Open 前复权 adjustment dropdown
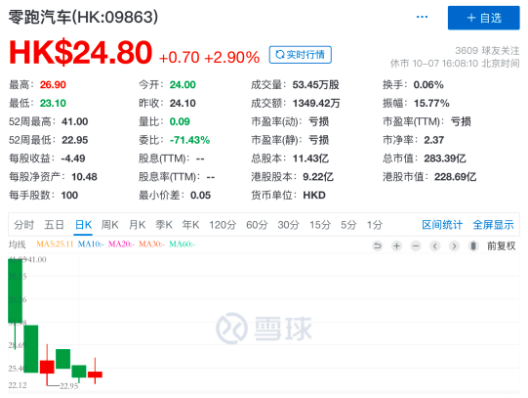Image resolution: width=528 pixels, height=398 pixels. pyautogui.click(x=501, y=246)
